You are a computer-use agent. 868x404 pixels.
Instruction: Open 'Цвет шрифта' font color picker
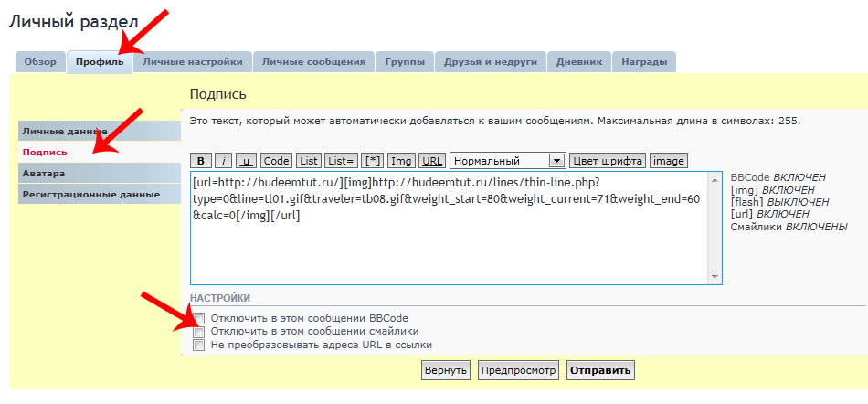pos(608,161)
